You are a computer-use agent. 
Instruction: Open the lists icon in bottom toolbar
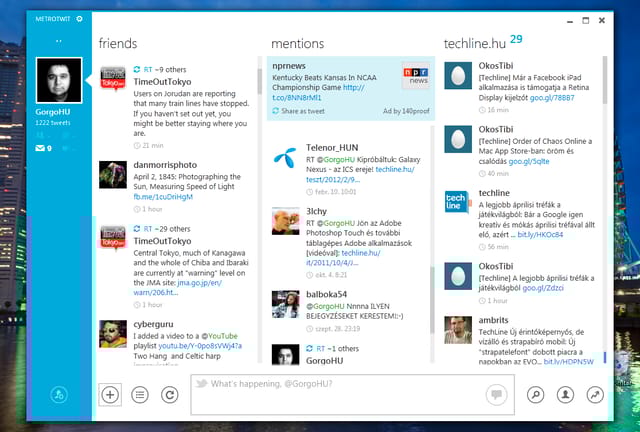pos(140,395)
